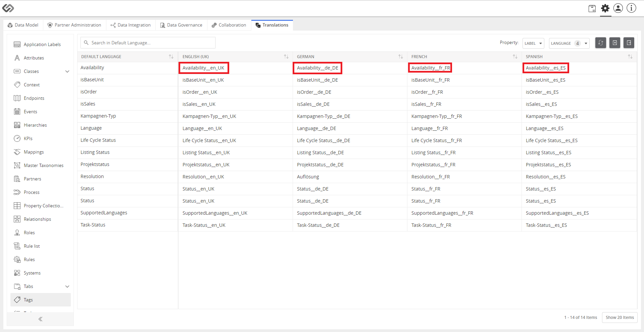The width and height of the screenshot is (644, 332).
Task: Open Hierarchies in the sidebar
Action: pyautogui.click(x=41, y=125)
